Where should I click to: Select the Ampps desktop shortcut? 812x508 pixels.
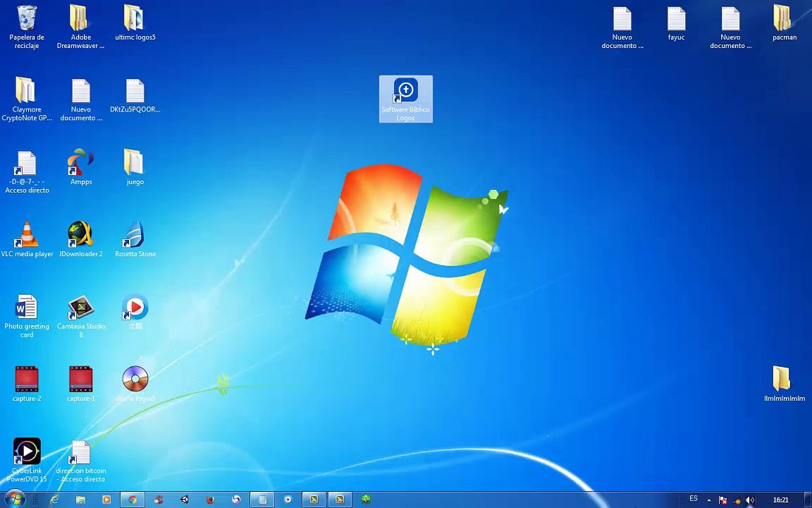[x=81, y=167]
